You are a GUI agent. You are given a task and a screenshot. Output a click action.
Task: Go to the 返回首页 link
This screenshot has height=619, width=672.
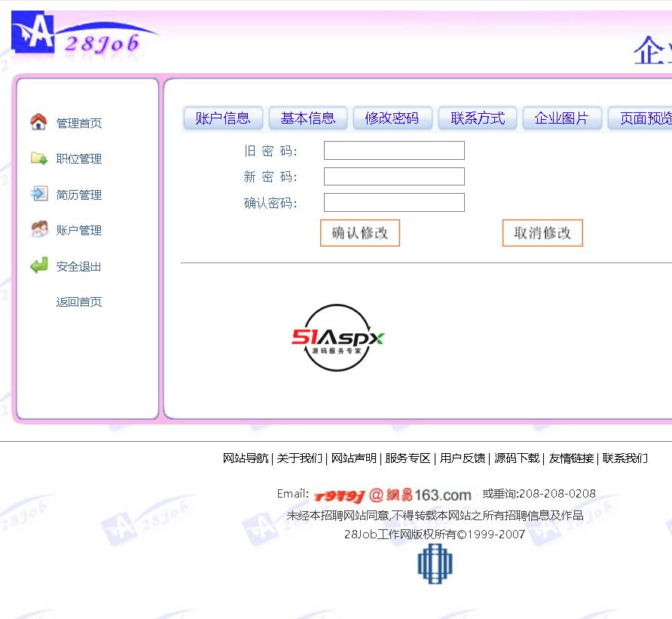[x=79, y=302]
